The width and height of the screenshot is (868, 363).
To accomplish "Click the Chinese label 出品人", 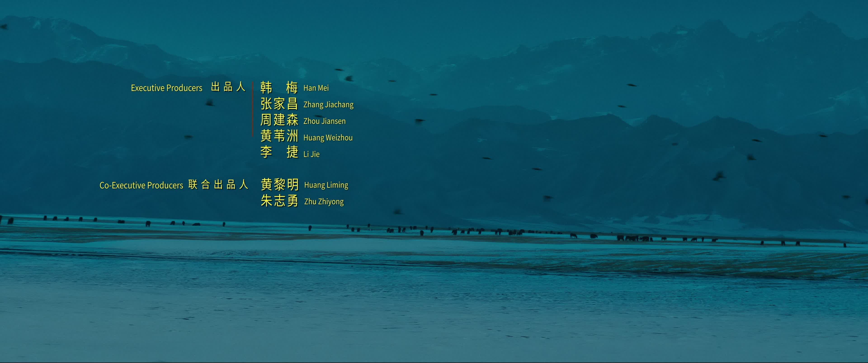I will (x=228, y=87).
